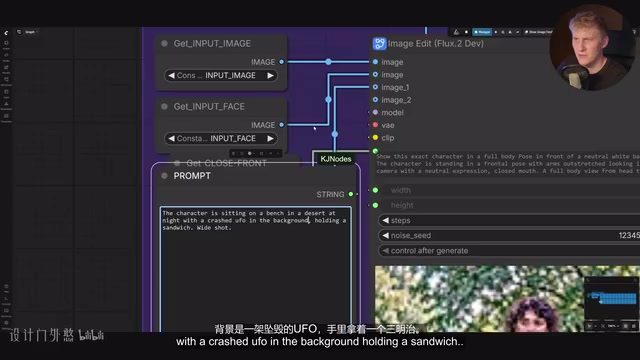Click the Show Image Feed button
Viewport: 640px width, 360px height.
click(x=539, y=32)
